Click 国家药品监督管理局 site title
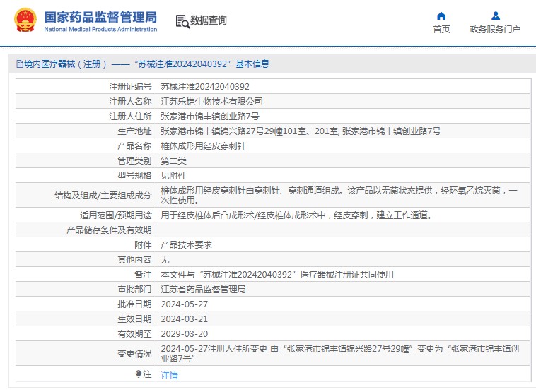 point(100,17)
